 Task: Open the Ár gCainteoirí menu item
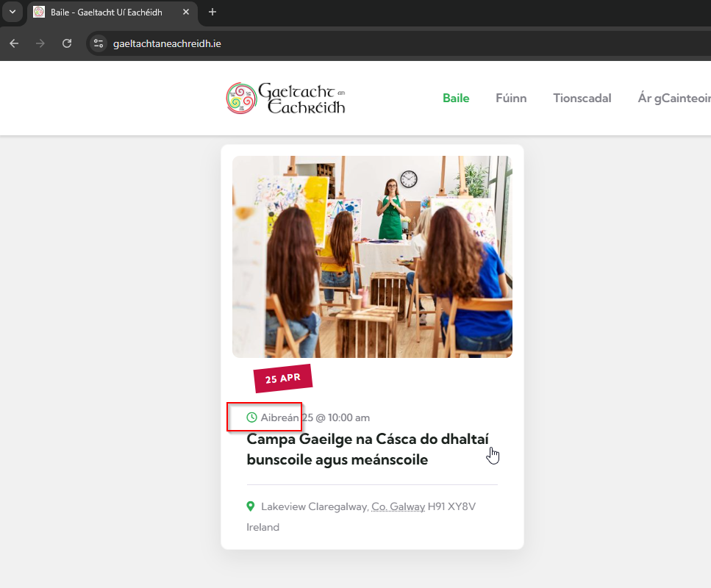673,98
